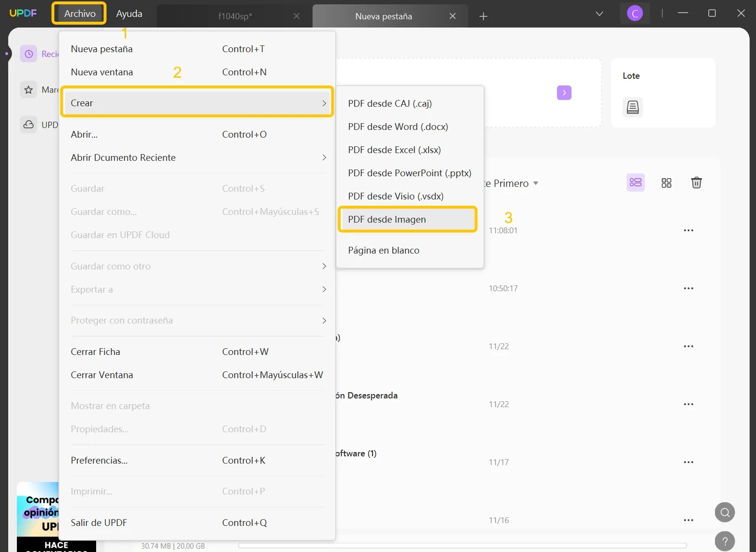The width and height of the screenshot is (756, 552).
Task: Choose PDF desde CAJ (.caj)
Action: pyautogui.click(x=410, y=103)
